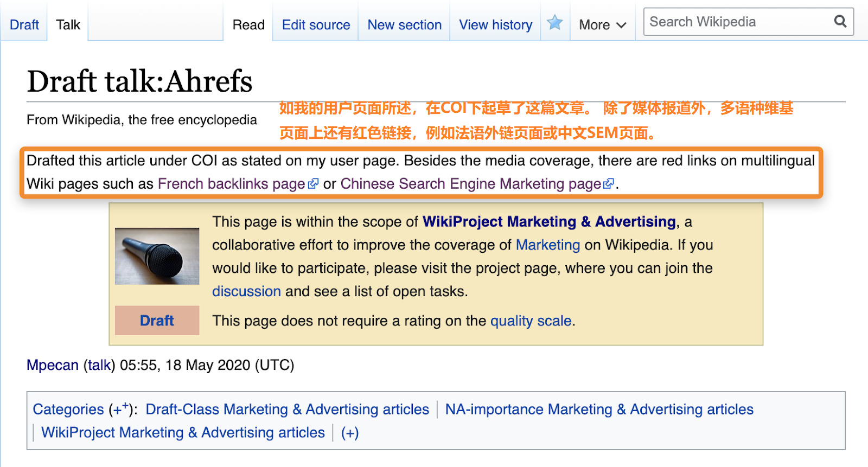The image size is (868, 467).
Task: Click the search magnifier icon
Action: (x=840, y=22)
